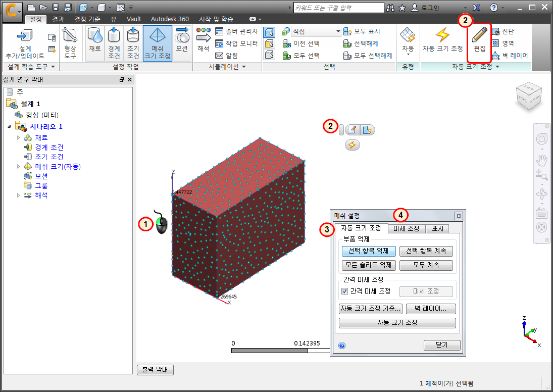
Task: Open 알림 notifications
Action: (x=226, y=56)
